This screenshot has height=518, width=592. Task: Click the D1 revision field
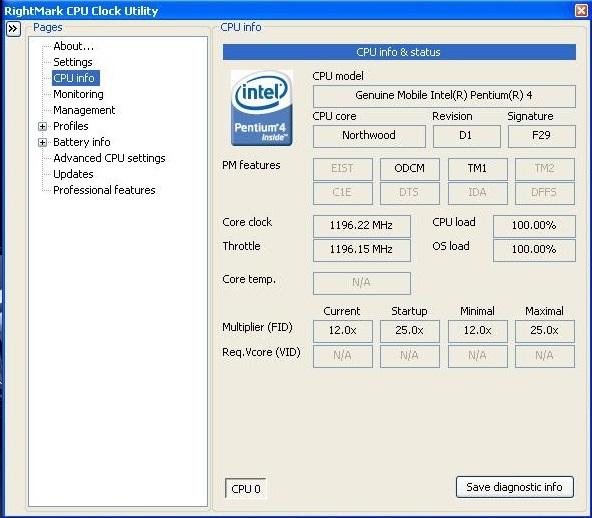coord(467,136)
